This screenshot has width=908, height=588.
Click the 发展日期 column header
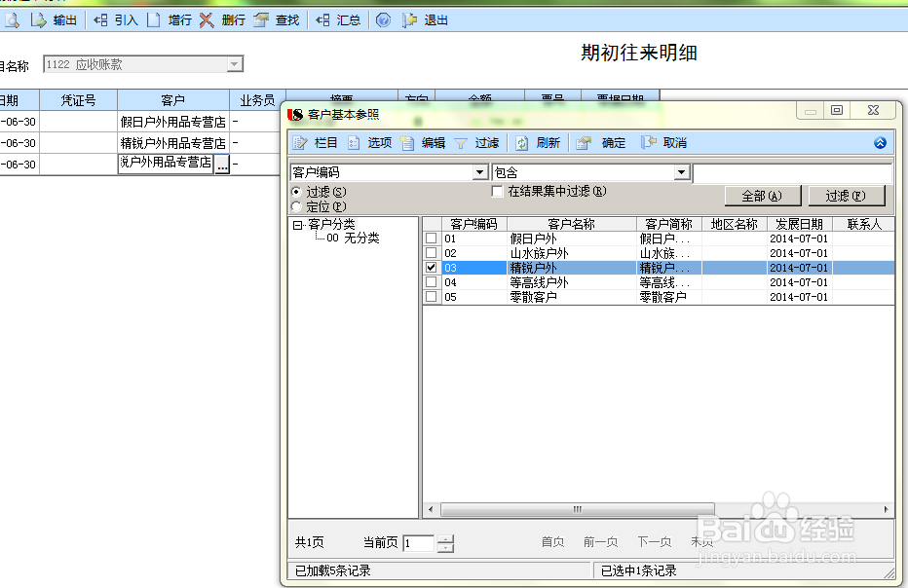point(799,224)
